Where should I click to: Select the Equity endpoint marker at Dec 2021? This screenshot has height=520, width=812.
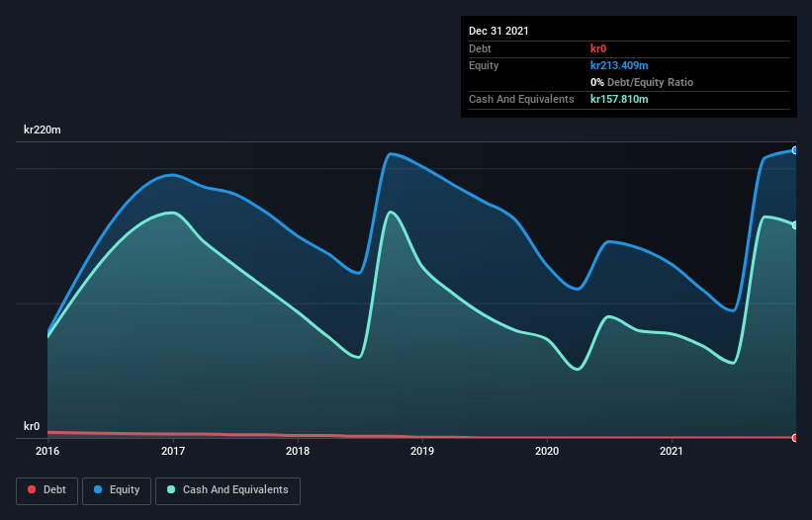(x=795, y=150)
